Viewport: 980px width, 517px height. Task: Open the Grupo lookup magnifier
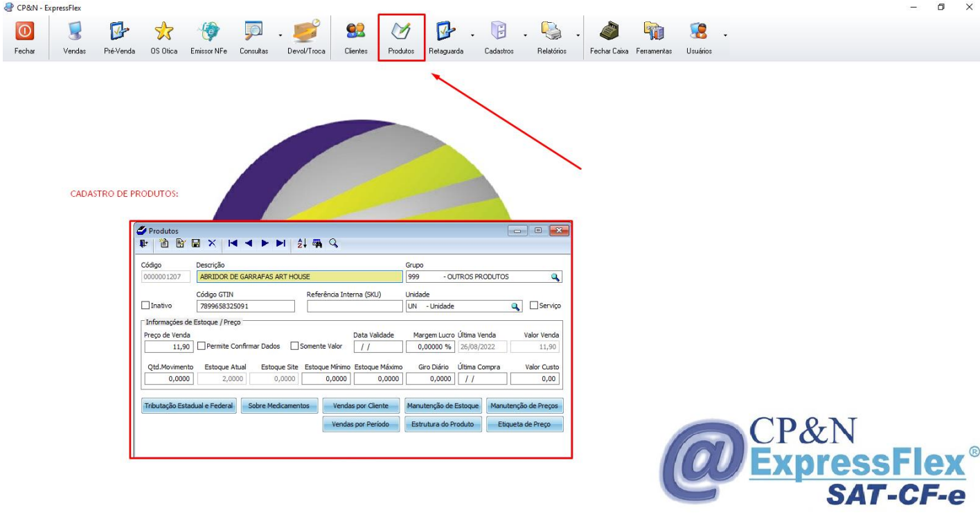555,277
